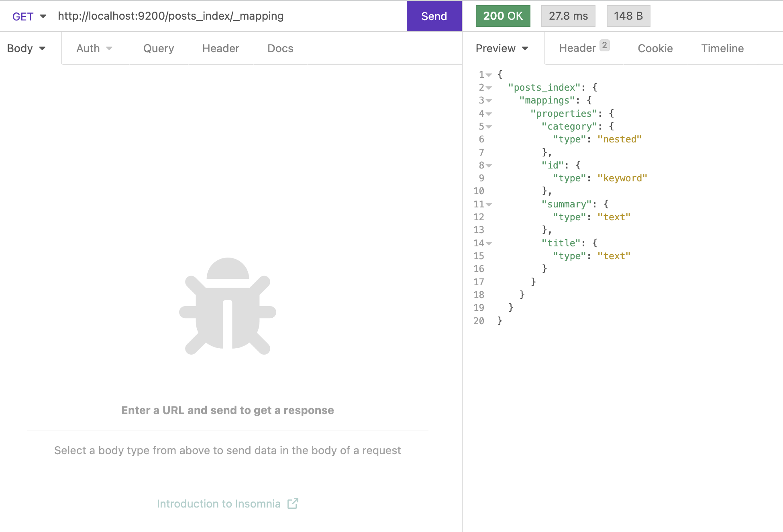The image size is (783, 532).
Task: Open the Body type dropdown
Action: point(26,48)
